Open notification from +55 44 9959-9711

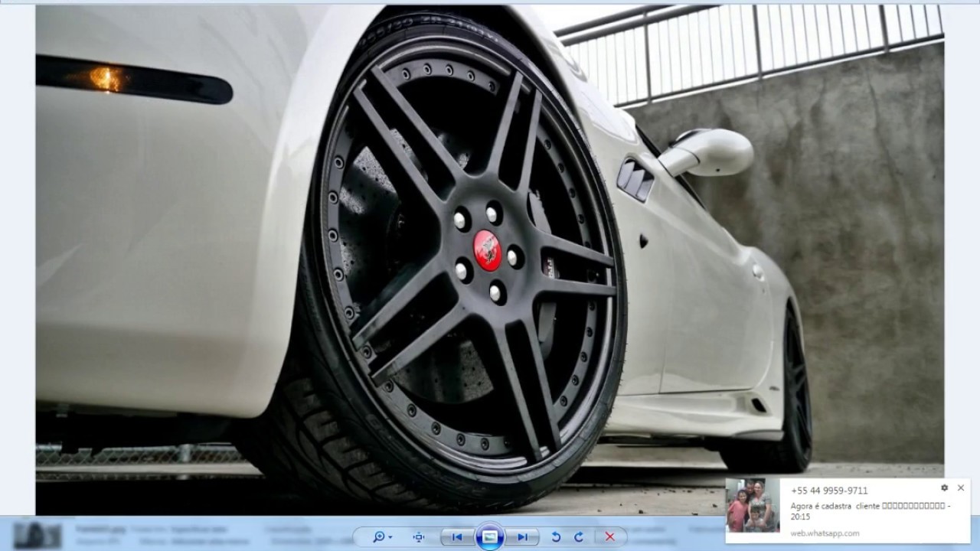tap(829, 491)
